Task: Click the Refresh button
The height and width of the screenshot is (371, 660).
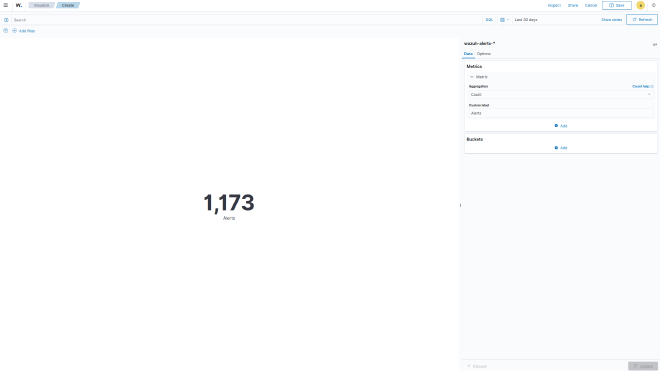Action: point(641,20)
